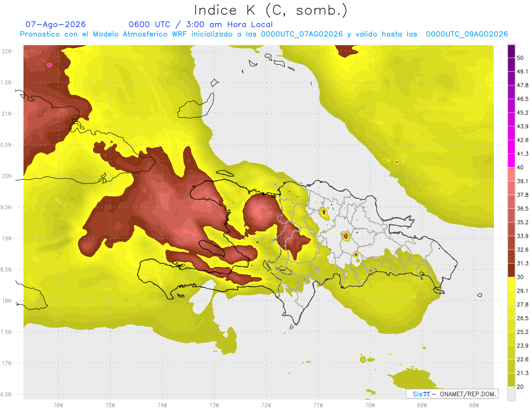This screenshot has height=411, width=532.
Task: Click the legend value 22.6
Action: click(522, 359)
